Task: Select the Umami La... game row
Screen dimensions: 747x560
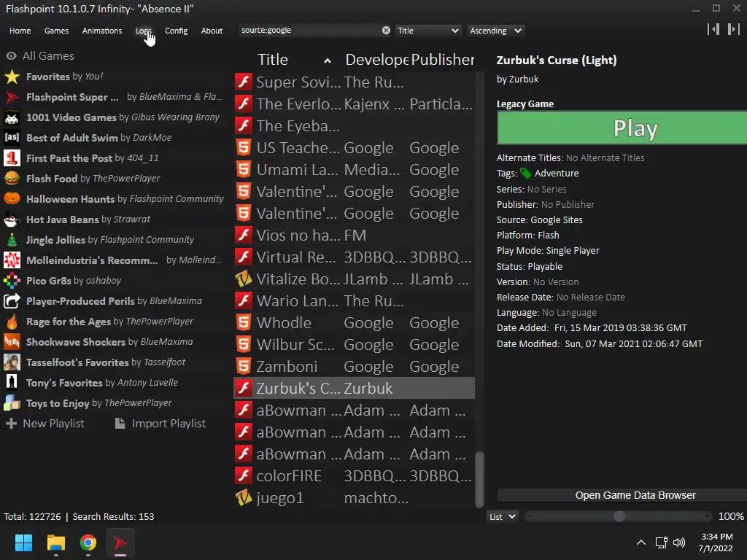Action: coord(354,169)
